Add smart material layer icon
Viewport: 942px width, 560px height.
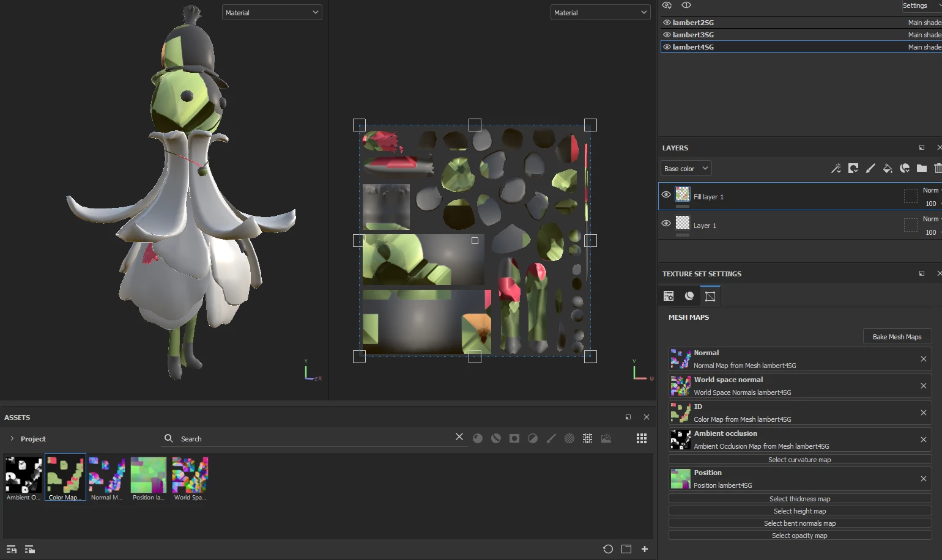[x=905, y=168]
